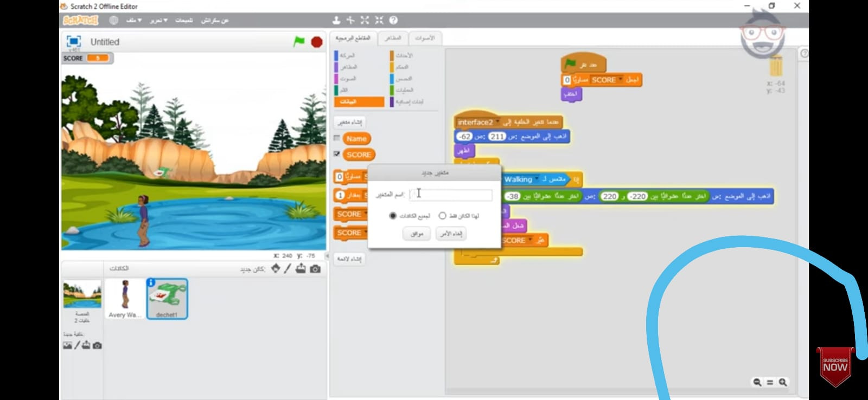Click the variable name input field
This screenshot has width=868, height=400.
pyautogui.click(x=451, y=194)
